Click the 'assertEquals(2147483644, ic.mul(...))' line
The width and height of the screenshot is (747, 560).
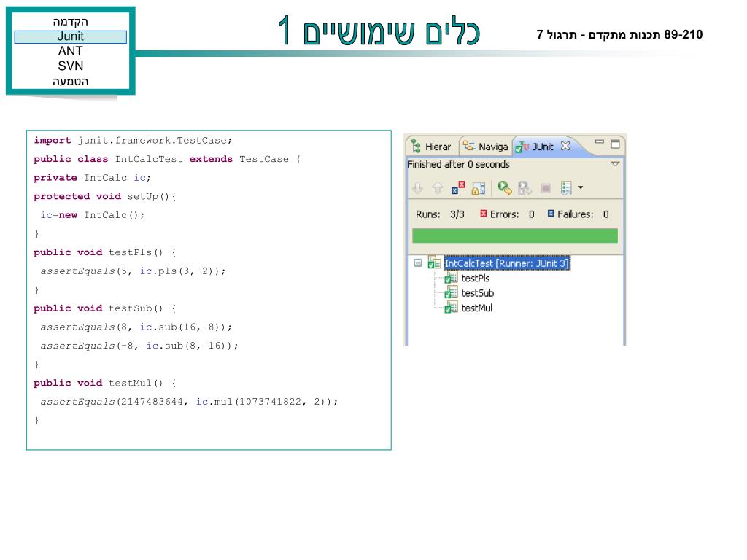(x=189, y=402)
